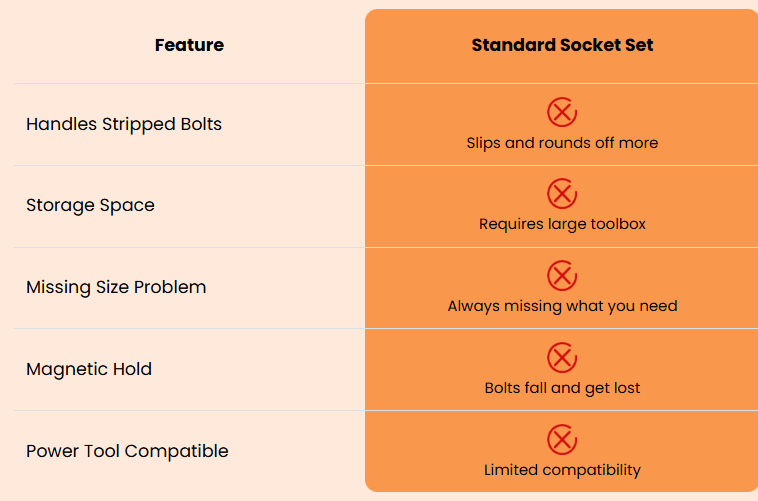Click the X icon in Storage Space row

coord(562,193)
